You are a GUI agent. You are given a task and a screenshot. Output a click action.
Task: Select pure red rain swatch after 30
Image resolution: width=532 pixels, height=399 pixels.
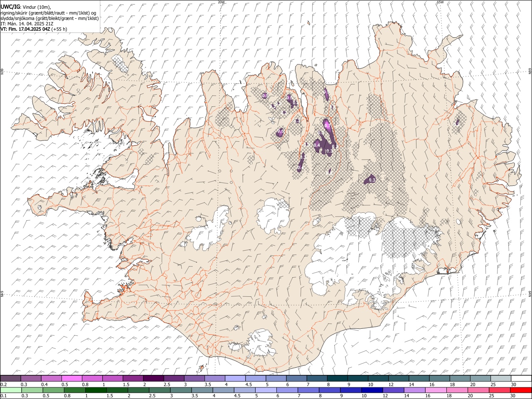521,390
